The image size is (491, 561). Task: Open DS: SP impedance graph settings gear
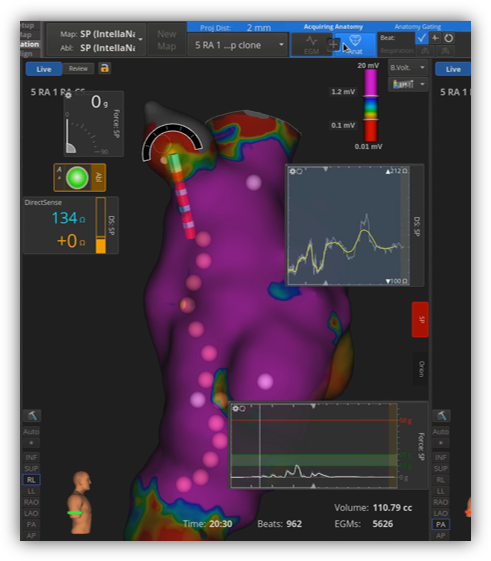292,171
